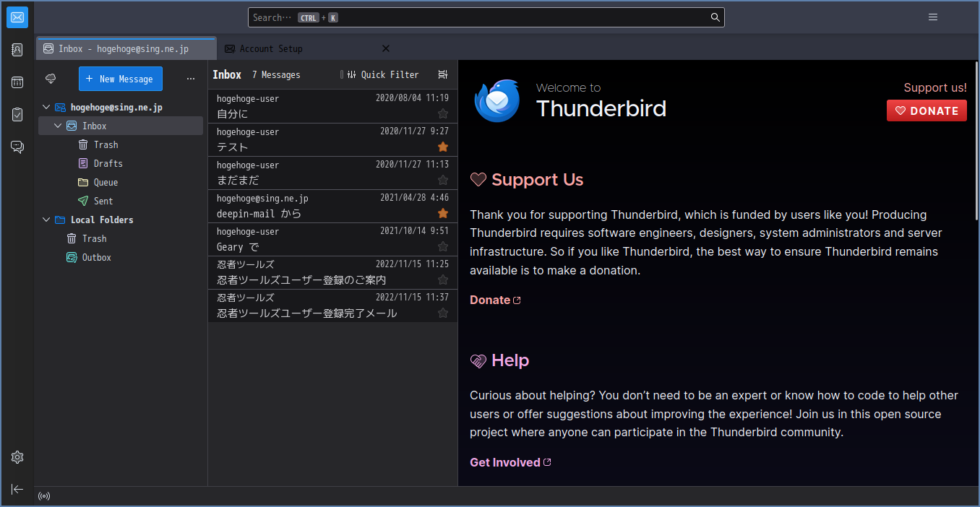Star the message 忍者ツールズユーザー登録のご案内
Viewport: 980px width, 507px height.
443,279
